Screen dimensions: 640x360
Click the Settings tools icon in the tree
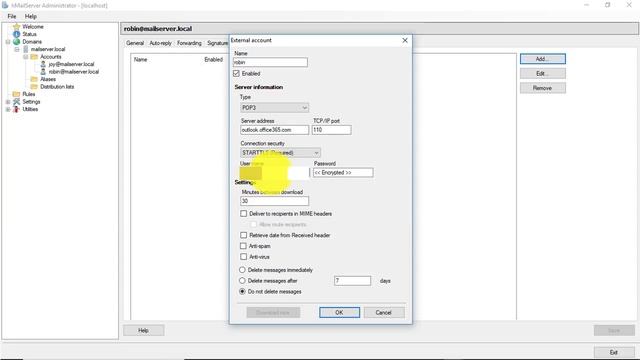click(x=16, y=102)
